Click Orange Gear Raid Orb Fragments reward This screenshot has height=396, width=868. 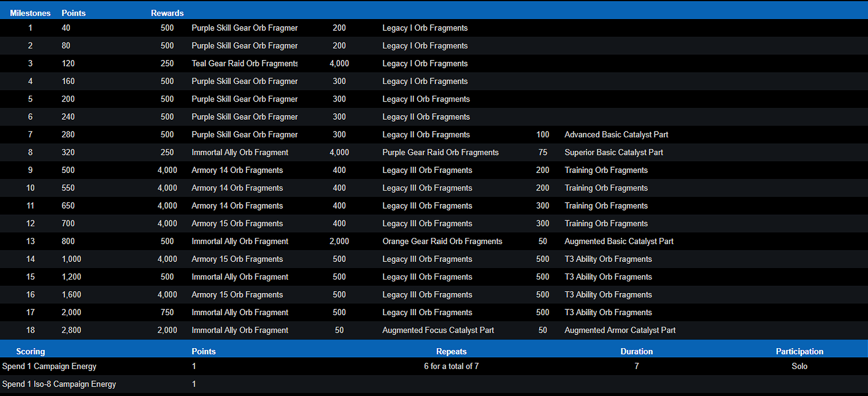coord(442,242)
